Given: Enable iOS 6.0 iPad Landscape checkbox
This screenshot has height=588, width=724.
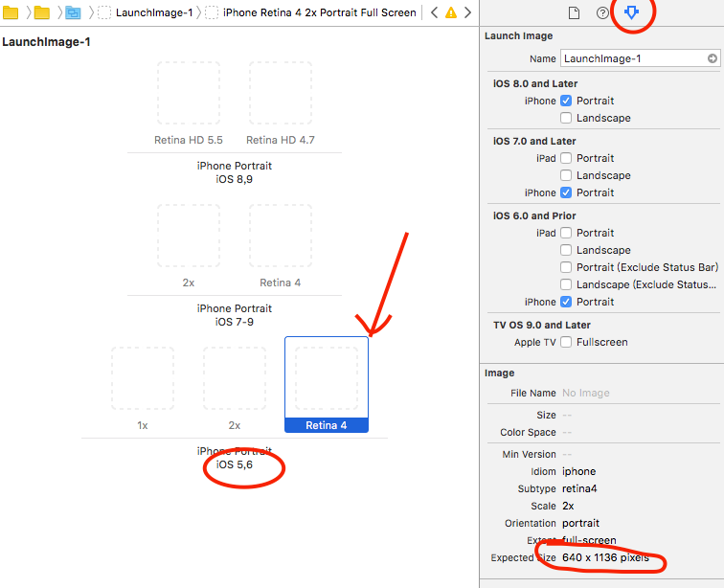Looking at the screenshot, I should pos(566,250).
